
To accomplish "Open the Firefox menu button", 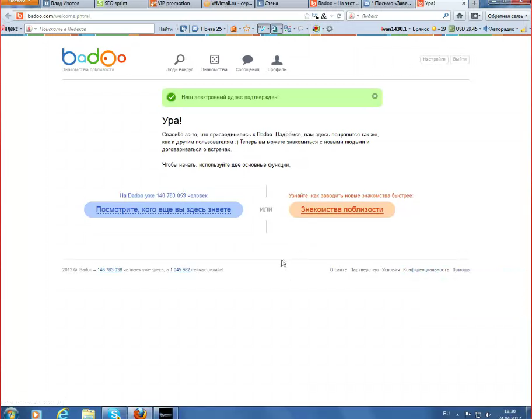I will [19, 2].
